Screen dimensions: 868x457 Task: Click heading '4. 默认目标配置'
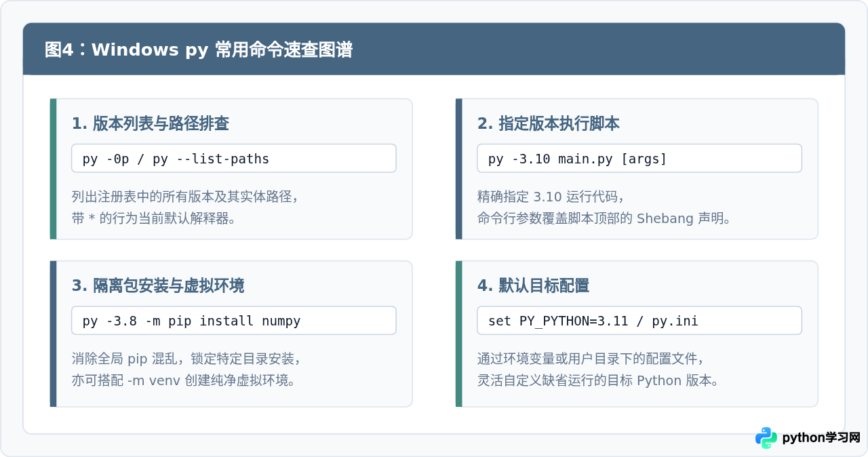(534, 285)
